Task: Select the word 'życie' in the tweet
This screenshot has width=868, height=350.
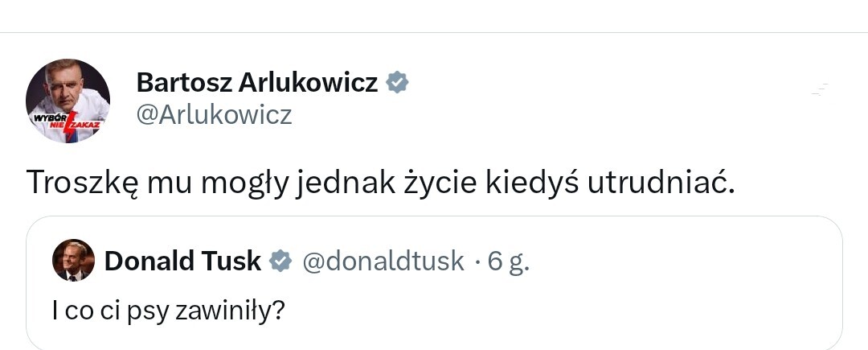Action: click(x=439, y=183)
